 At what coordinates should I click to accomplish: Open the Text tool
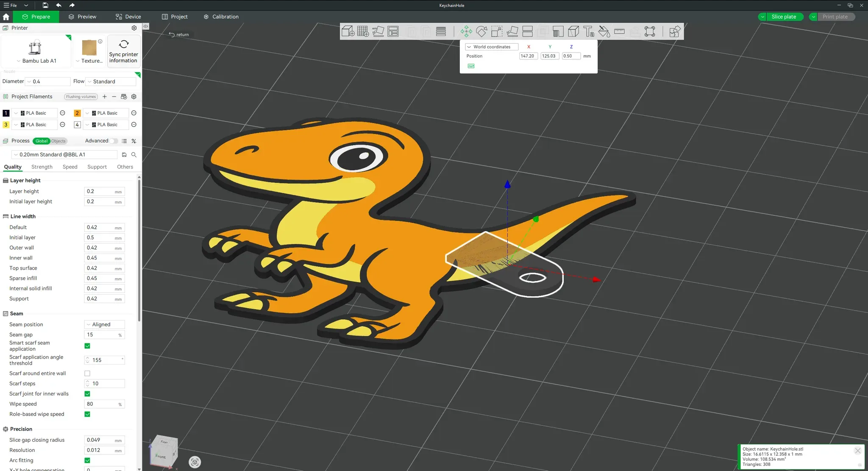pyautogui.click(x=589, y=31)
